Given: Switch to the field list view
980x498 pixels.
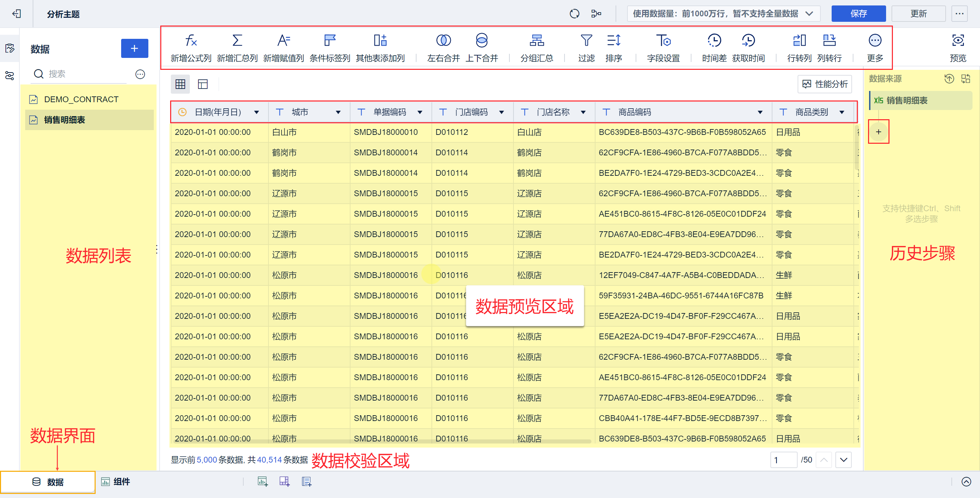Looking at the screenshot, I should [x=203, y=84].
